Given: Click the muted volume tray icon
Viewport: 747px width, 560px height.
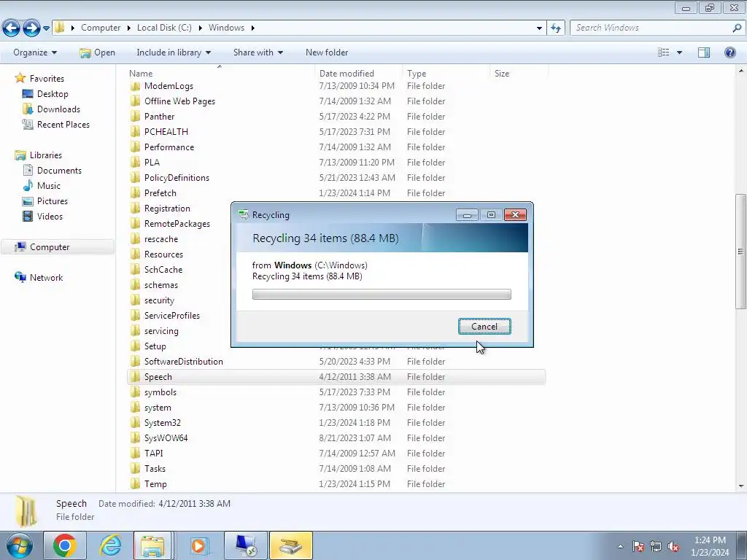Looking at the screenshot, I should [673, 547].
